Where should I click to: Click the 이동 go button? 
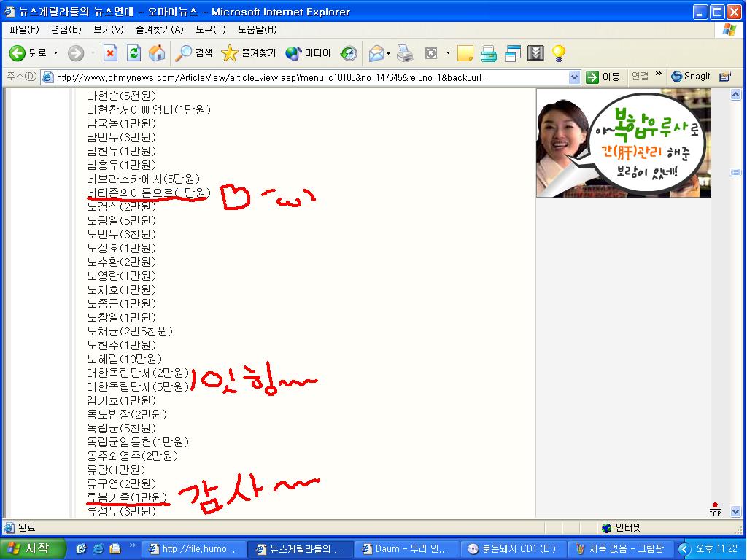coord(603,77)
